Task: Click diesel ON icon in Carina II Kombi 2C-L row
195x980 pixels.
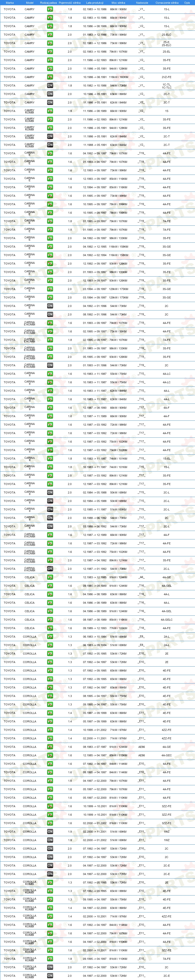Action: pyautogui.click(x=50, y=569)
